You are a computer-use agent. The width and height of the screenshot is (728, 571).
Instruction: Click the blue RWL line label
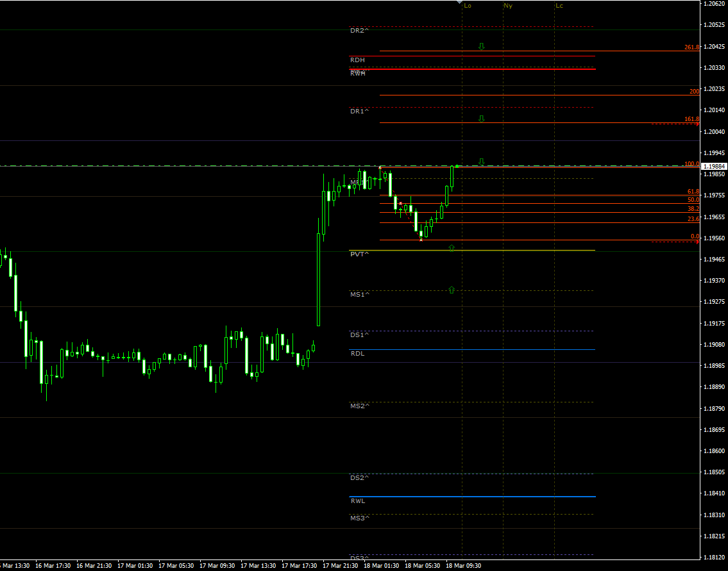pyautogui.click(x=357, y=501)
